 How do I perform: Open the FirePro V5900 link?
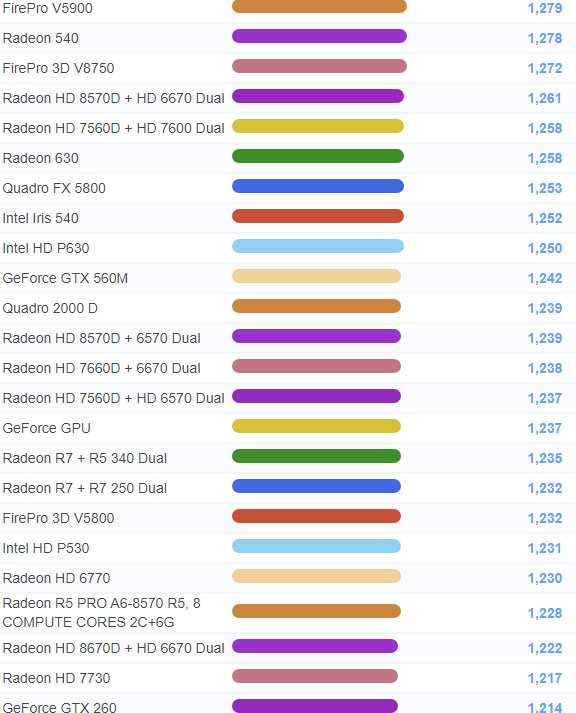(47, 8)
